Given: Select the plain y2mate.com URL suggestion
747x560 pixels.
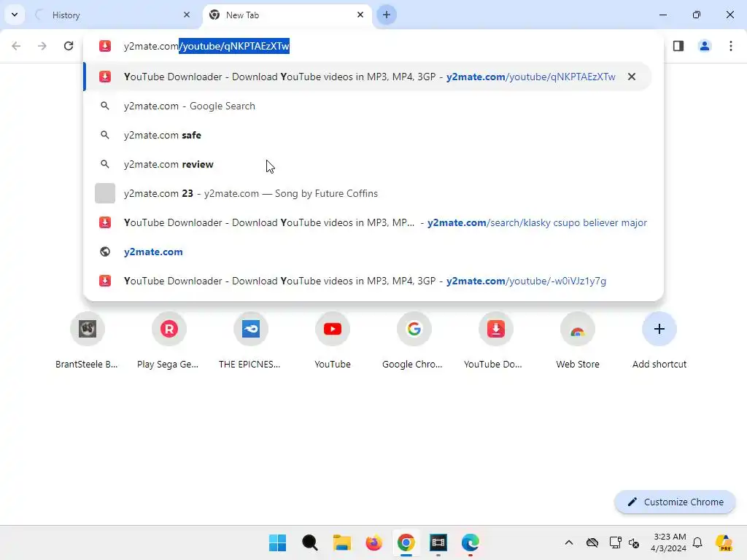Looking at the screenshot, I should 368,252.
